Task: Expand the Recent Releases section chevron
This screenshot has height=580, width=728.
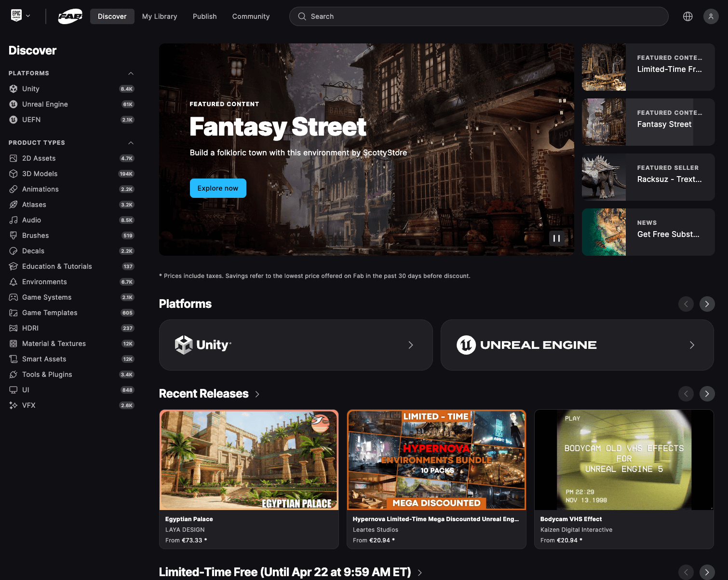Action: 257,394
